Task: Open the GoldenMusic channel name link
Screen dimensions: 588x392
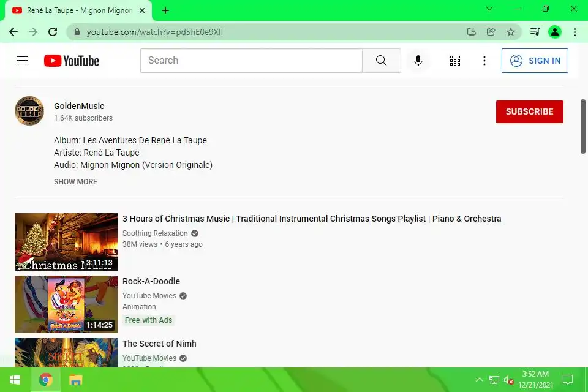Action: 79,106
